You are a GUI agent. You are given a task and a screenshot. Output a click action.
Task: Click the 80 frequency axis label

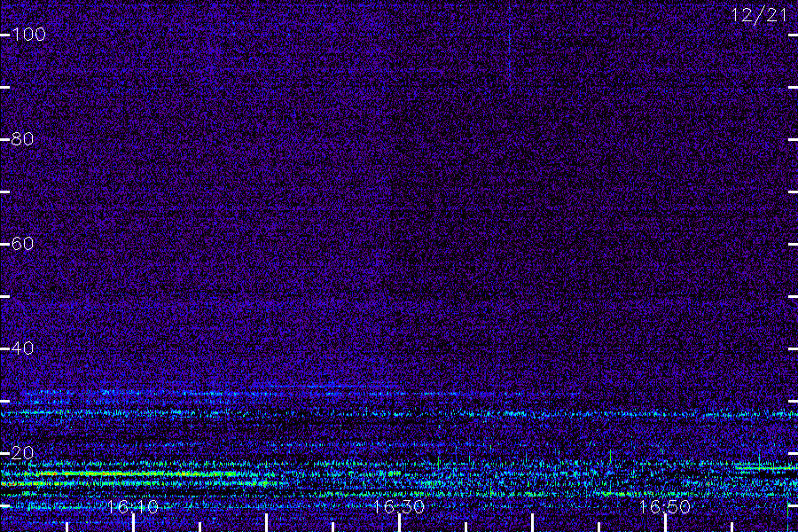(22, 139)
